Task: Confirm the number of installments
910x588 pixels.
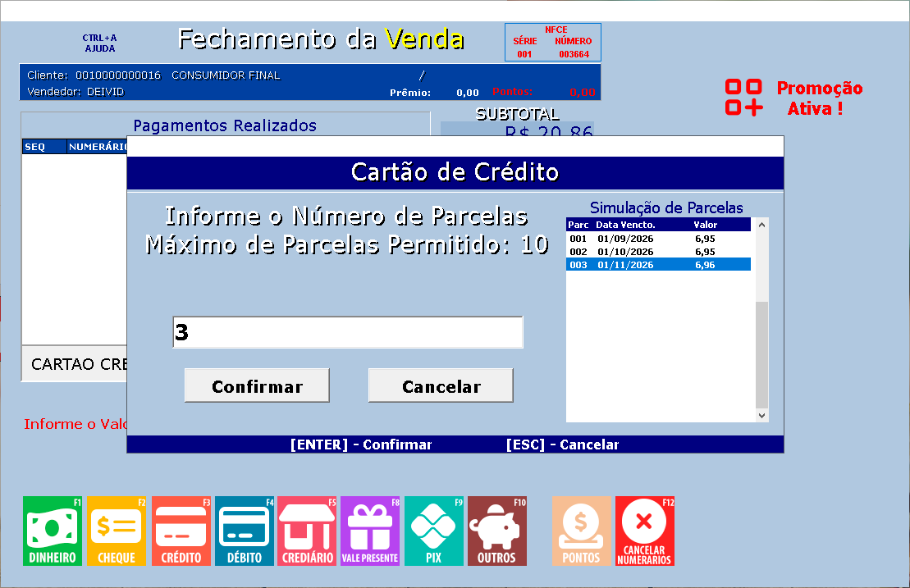Action: pos(257,385)
